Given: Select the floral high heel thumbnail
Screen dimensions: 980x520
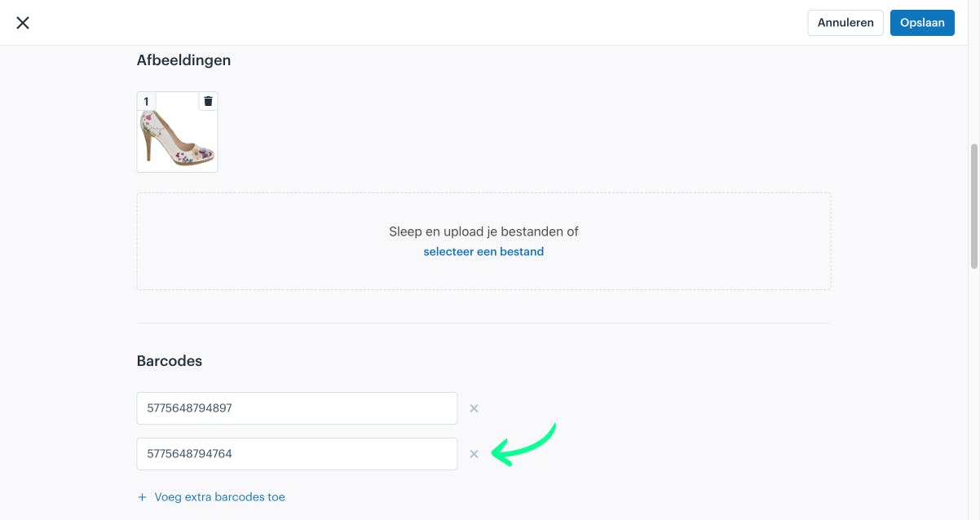Looking at the screenshot, I should [177, 132].
